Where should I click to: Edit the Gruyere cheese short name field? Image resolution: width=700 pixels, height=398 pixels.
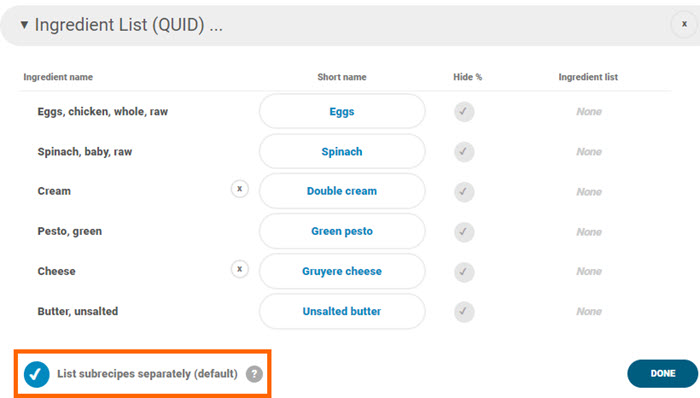(x=342, y=271)
